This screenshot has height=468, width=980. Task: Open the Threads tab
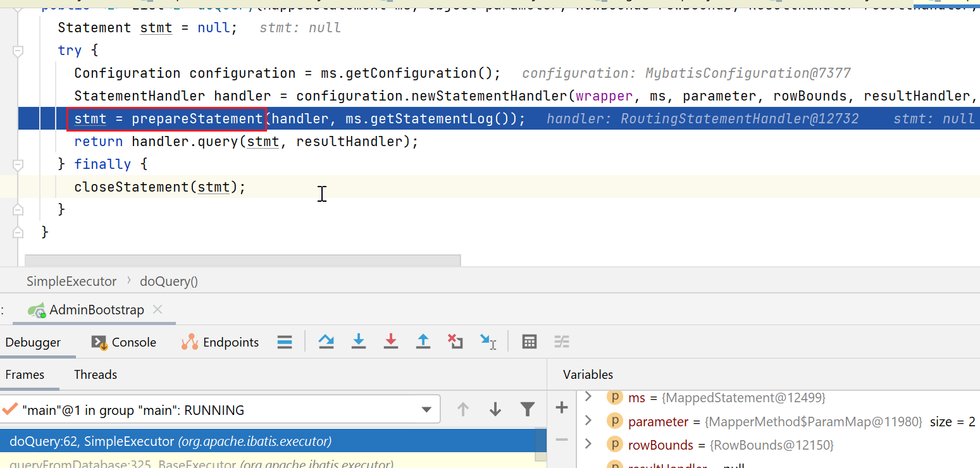tap(96, 374)
